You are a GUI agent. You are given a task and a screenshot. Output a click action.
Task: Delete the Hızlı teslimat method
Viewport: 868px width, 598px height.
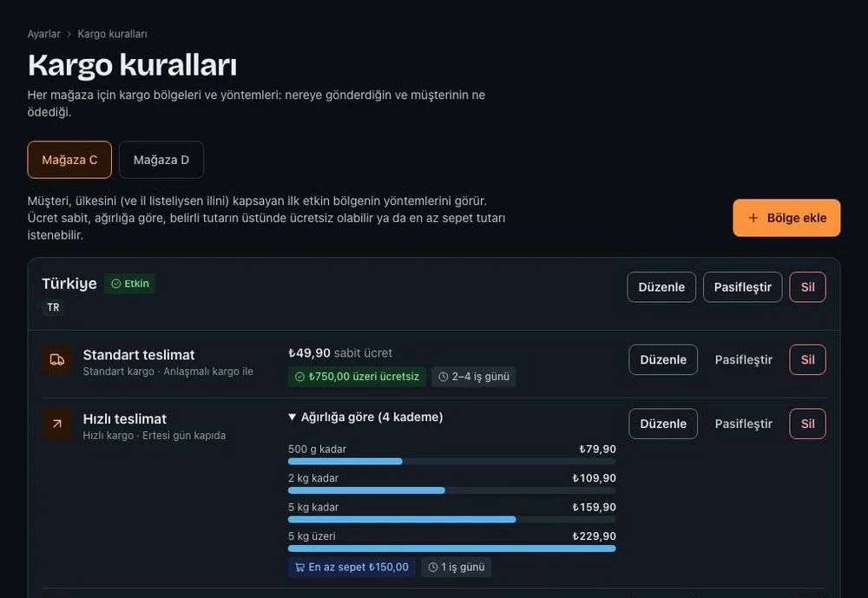click(x=807, y=424)
